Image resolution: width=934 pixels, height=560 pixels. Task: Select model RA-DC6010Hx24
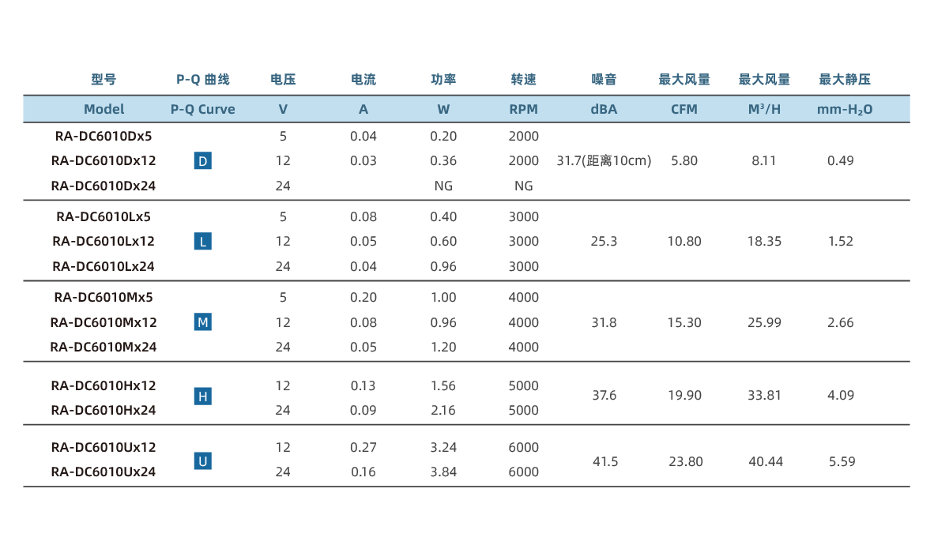(104, 411)
